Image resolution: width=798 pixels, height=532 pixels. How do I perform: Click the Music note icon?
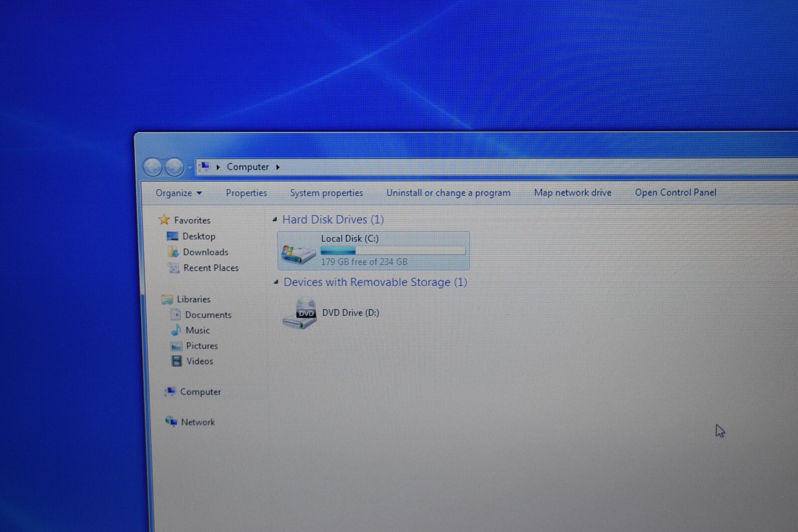point(176,330)
